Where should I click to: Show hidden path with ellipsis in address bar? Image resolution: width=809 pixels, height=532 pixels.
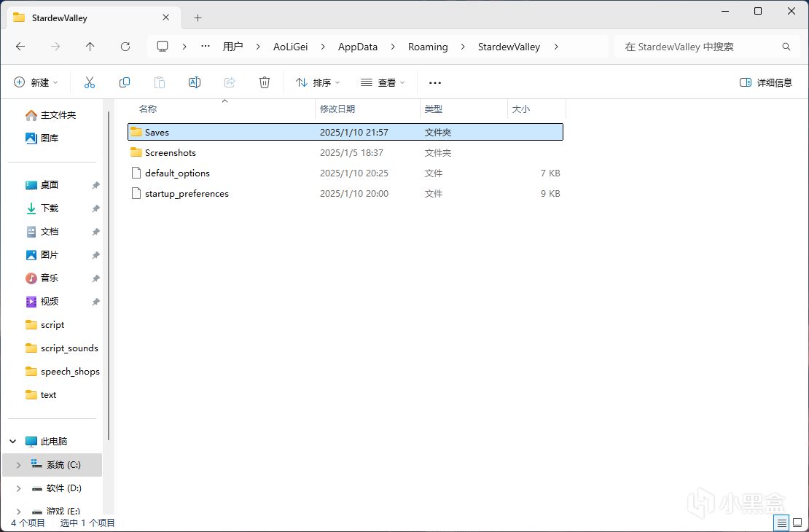coord(206,46)
